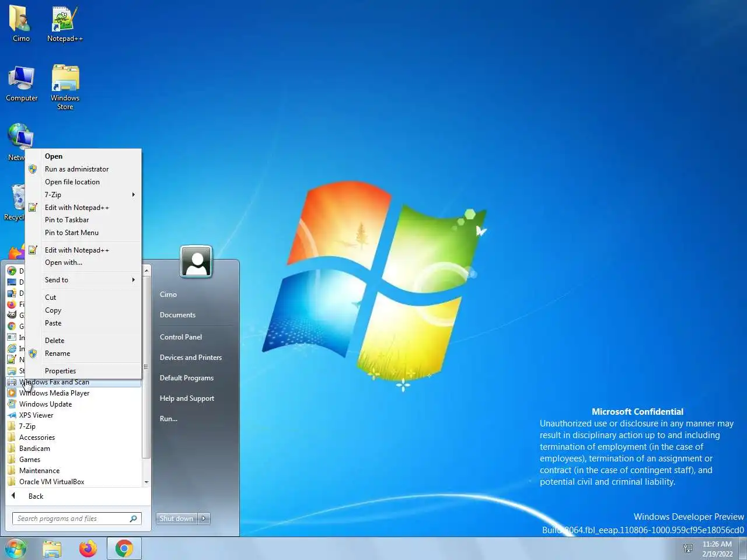747x560 pixels.
Task: Click the Back arrow icon in Start menu
Action: click(x=13, y=496)
